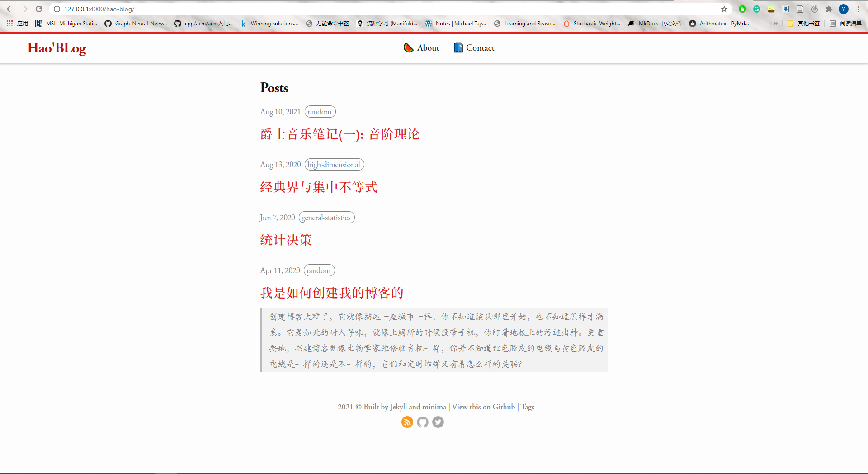Viewport: 868px width, 474px height.
Task: Open the View this on Github link
Action: tap(483, 407)
